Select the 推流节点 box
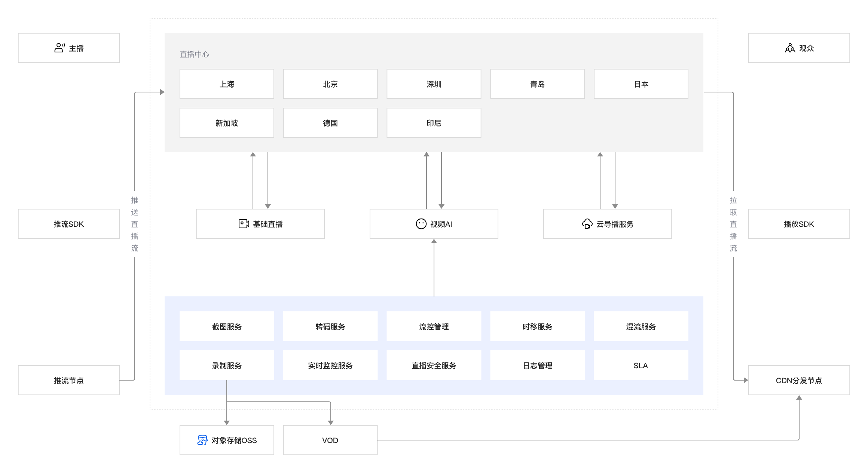The width and height of the screenshot is (868, 473). 69,380
